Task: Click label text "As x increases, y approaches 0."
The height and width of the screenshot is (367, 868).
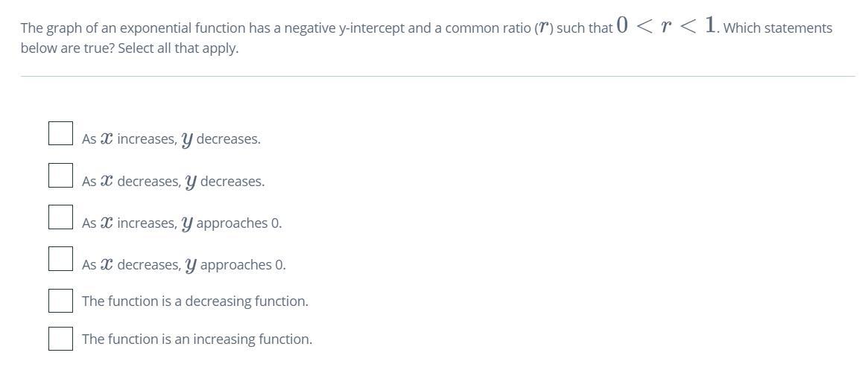Action: click(182, 223)
